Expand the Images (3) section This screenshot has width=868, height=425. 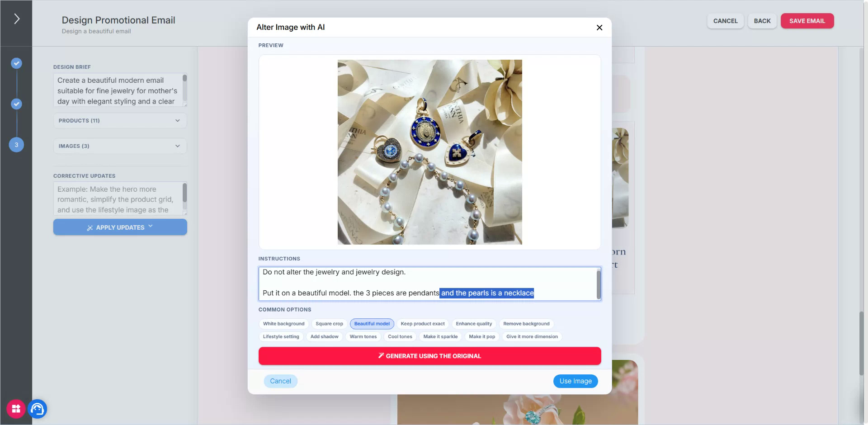pyautogui.click(x=120, y=146)
